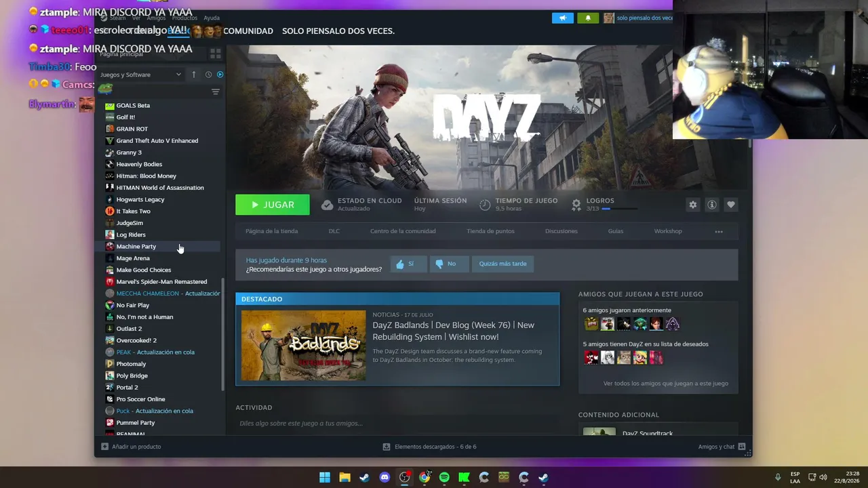Click the taskbar volume speaker icon
This screenshot has height=488, width=868.
click(x=823, y=477)
